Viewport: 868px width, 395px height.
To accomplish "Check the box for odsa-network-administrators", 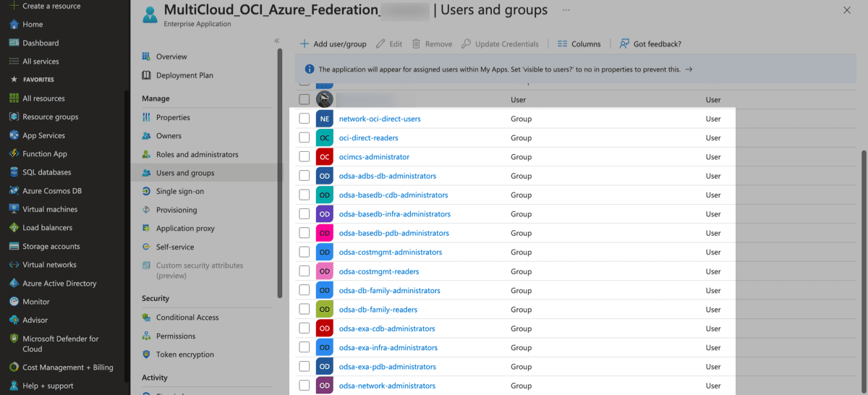I will tap(305, 386).
